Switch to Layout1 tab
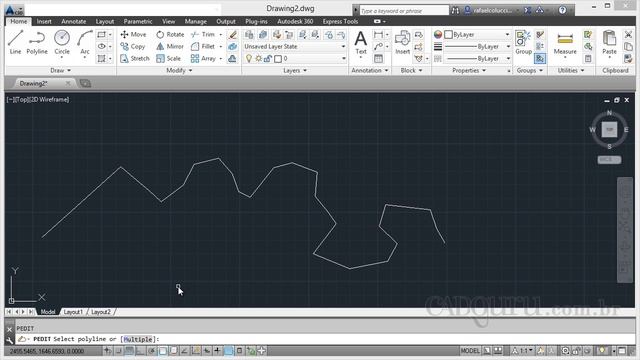This screenshot has height=360, width=640. pos(73,312)
